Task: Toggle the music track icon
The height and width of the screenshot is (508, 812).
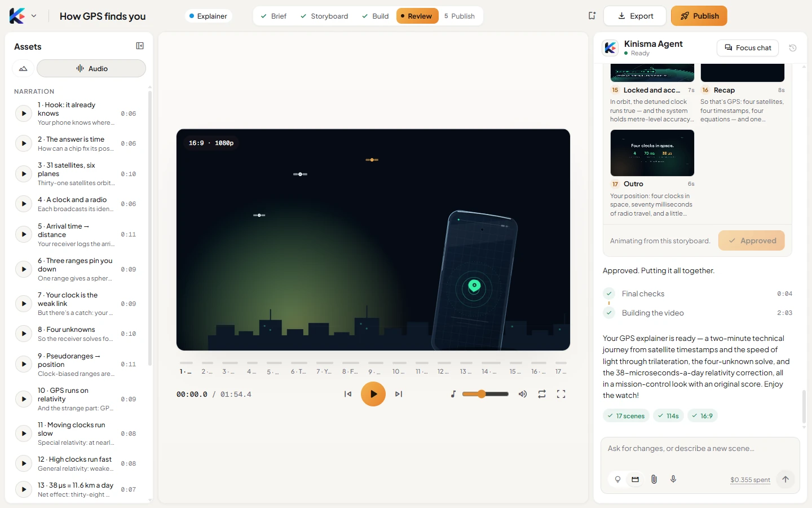Action: pos(453,394)
